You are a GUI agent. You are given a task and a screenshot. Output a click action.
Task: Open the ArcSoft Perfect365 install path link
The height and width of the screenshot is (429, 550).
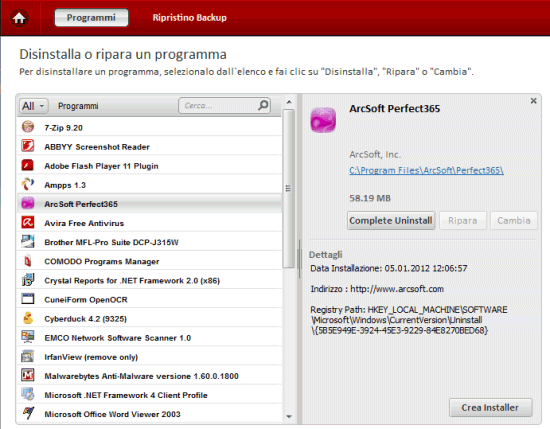[426, 170]
